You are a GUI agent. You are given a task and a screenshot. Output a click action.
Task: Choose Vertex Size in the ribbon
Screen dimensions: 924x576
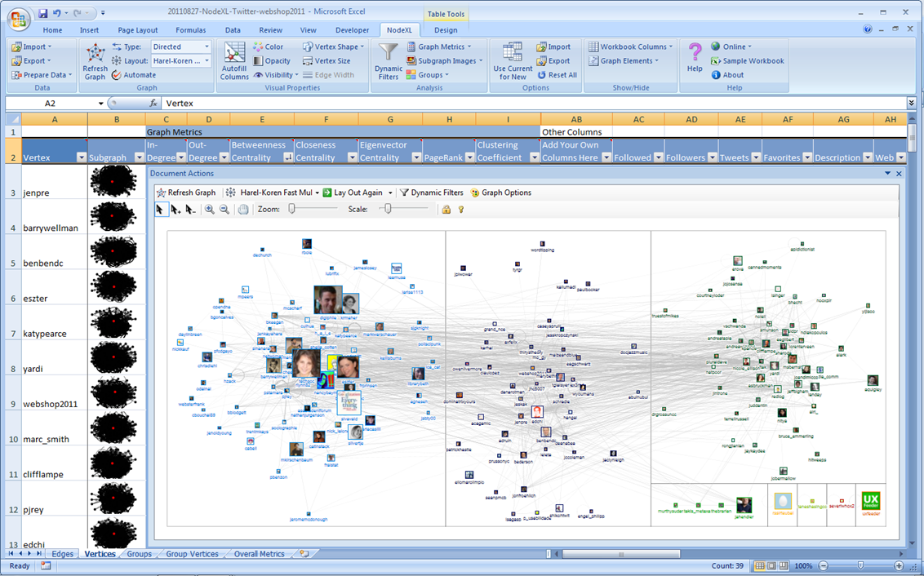[x=326, y=60]
